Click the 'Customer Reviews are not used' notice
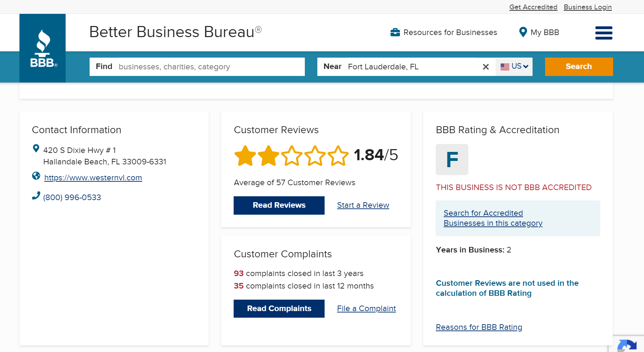Viewport: 644px width, 352px height. pyautogui.click(x=507, y=288)
